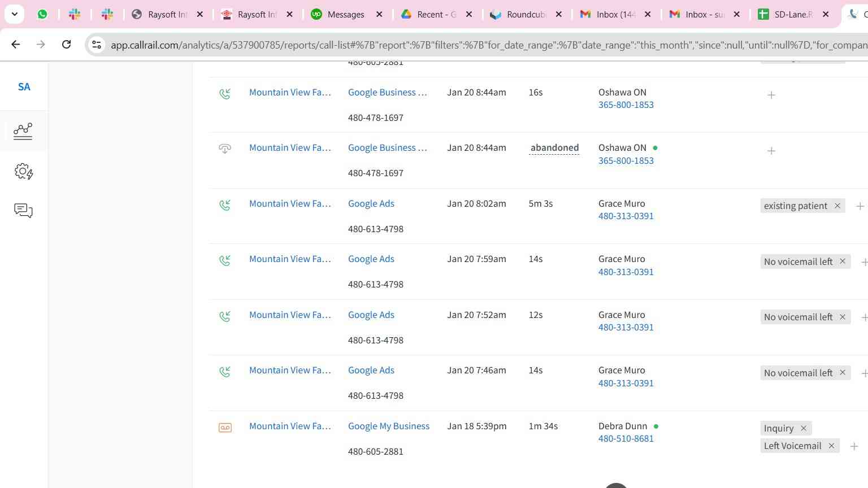This screenshot has width=868, height=488.
Task: Open the SA account switcher
Action: 24,87
